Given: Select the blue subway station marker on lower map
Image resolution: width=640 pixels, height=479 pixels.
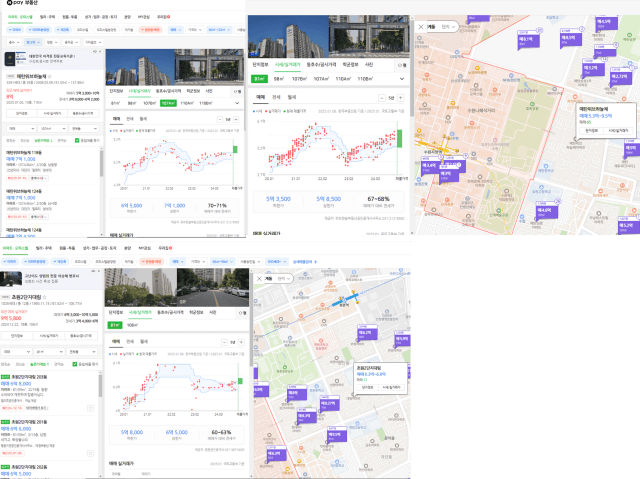Looking at the screenshot, I should [344, 301].
